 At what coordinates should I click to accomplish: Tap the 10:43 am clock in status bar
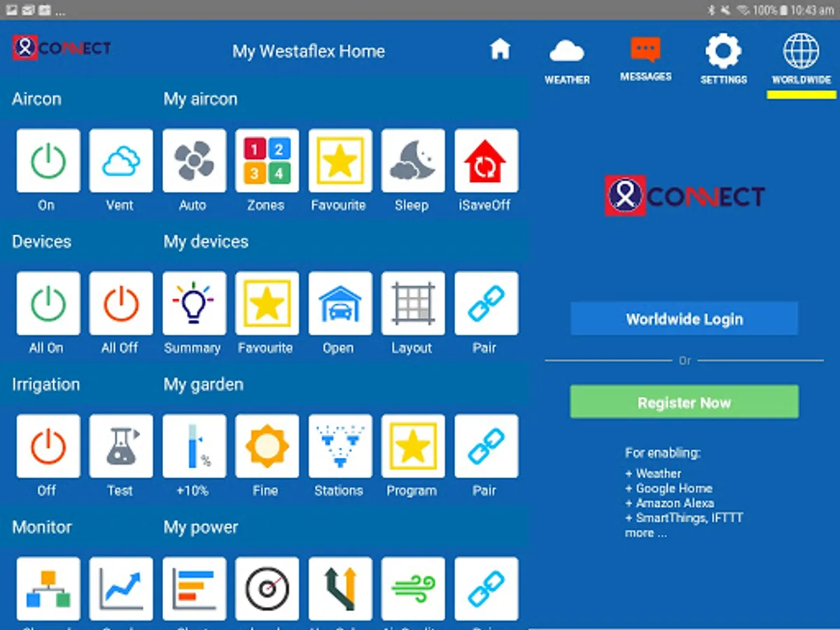click(x=813, y=10)
